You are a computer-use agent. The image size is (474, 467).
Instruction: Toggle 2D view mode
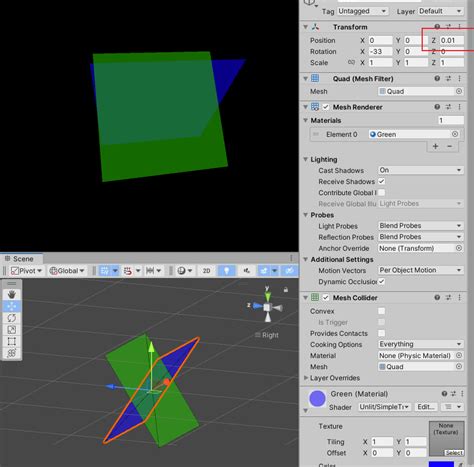click(207, 271)
